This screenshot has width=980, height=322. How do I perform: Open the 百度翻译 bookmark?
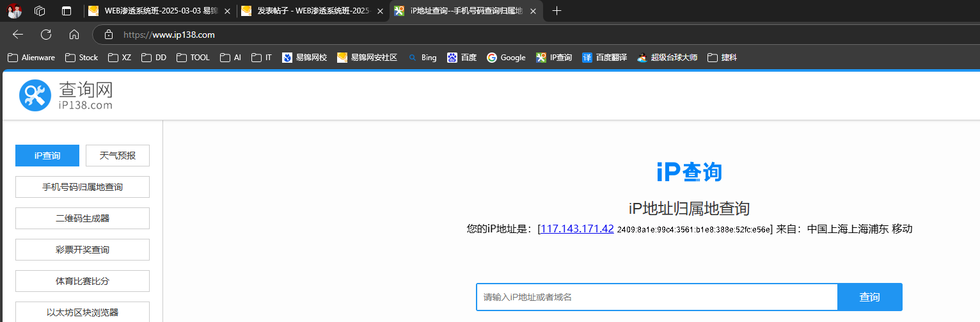click(605, 58)
